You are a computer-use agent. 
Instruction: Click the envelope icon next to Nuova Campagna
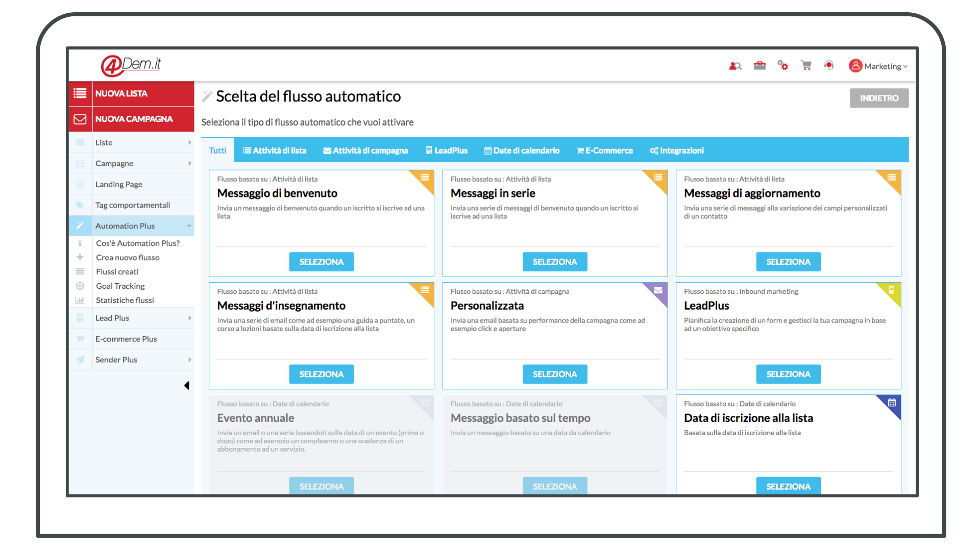pos(81,118)
